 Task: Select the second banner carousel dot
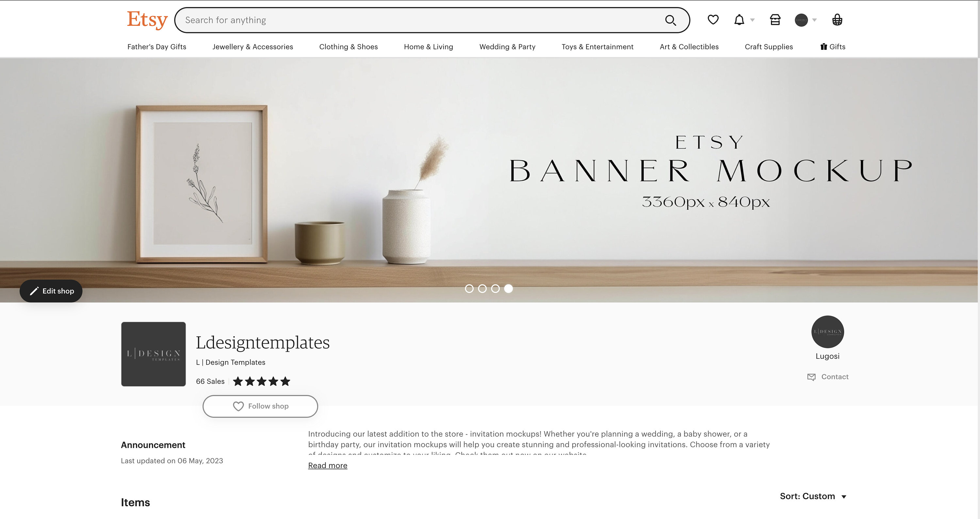coord(483,289)
